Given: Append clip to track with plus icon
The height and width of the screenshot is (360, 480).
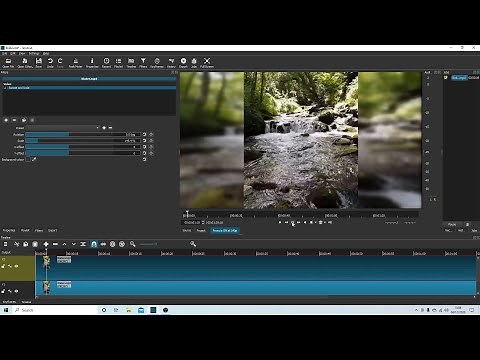Looking at the screenshot, I should (46, 244).
